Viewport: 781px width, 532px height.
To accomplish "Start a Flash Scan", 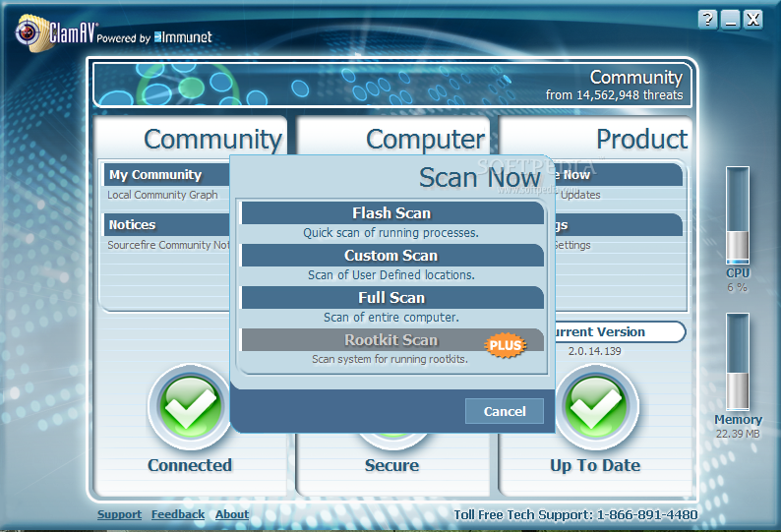I will click(392, 213).
